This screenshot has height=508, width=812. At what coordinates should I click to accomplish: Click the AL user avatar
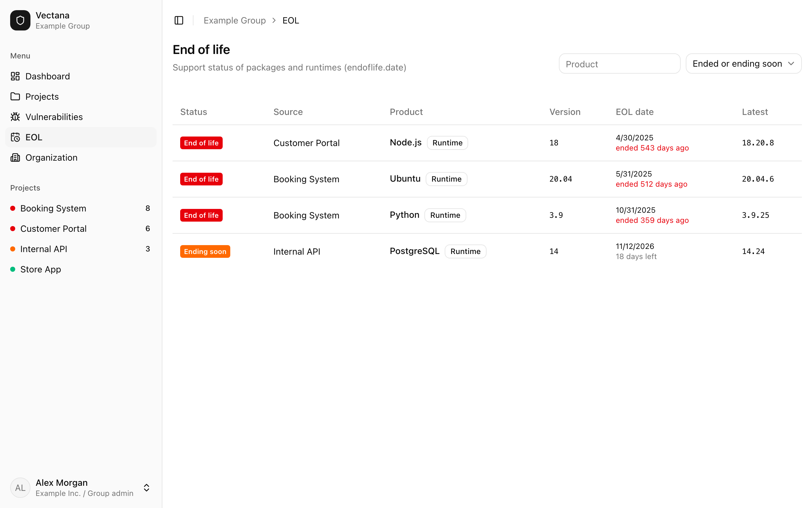tap(20, 487)
